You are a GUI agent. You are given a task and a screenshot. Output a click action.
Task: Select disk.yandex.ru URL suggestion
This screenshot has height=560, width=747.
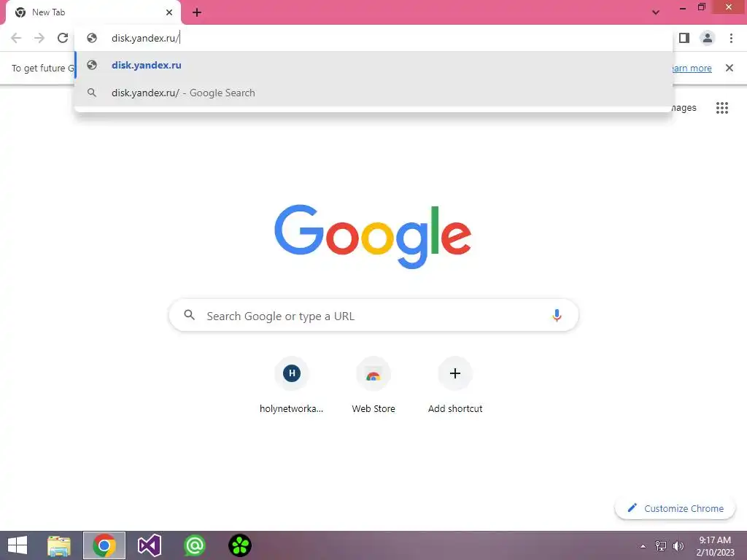pyautogui.click(x=373, y=65)
